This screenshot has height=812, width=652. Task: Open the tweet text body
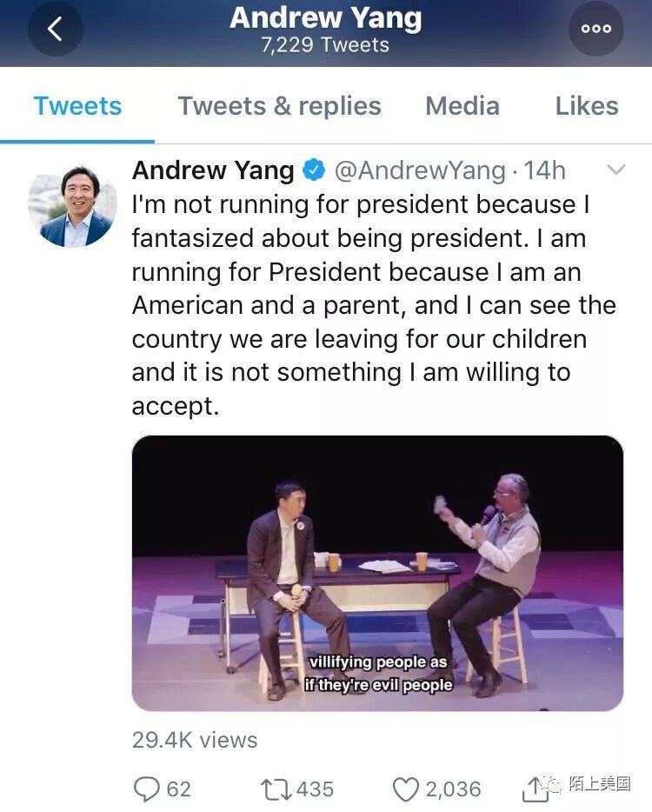(x=374, y=304)
